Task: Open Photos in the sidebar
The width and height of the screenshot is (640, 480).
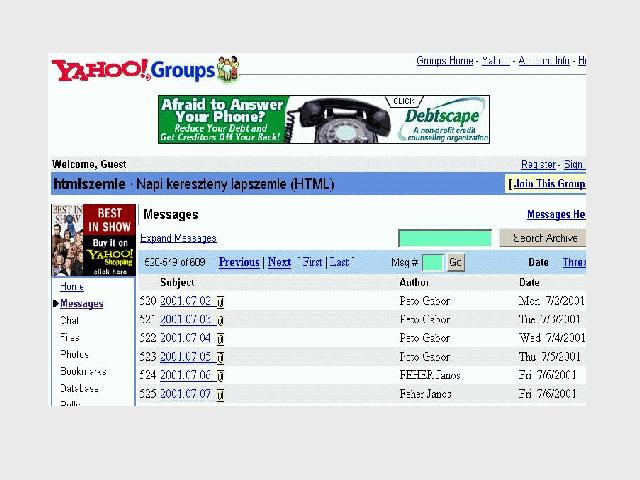Action: [74, 354]
